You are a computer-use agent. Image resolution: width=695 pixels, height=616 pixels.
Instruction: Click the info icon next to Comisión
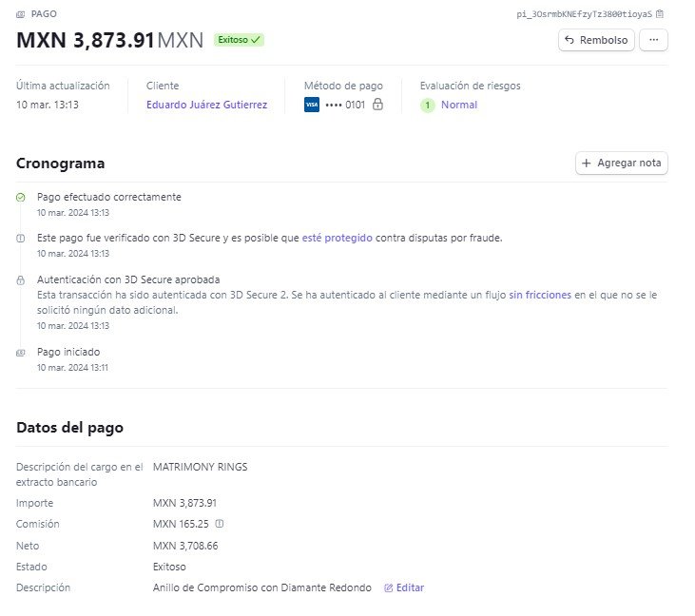[x=220, y=524]
